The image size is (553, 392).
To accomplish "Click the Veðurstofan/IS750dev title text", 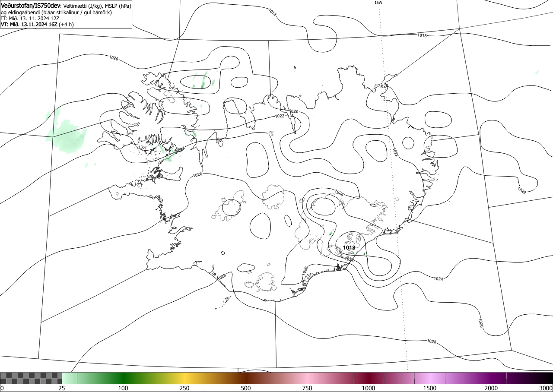I will coord(31,6).
